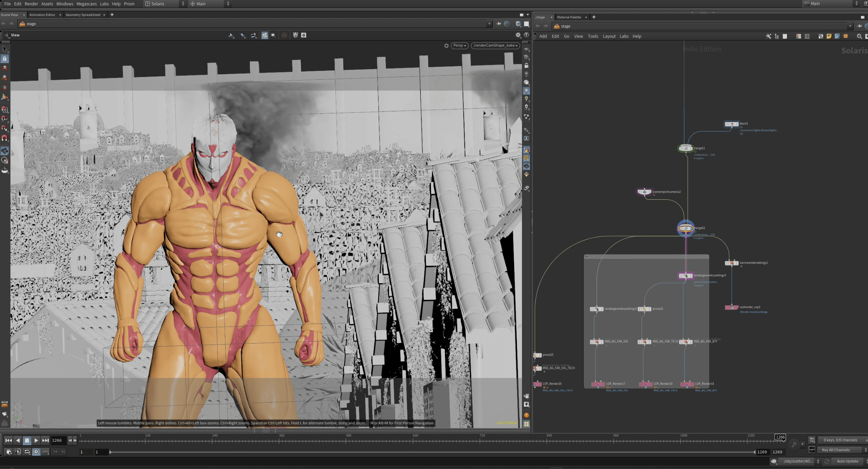Open the viewport help question icon

526,35
